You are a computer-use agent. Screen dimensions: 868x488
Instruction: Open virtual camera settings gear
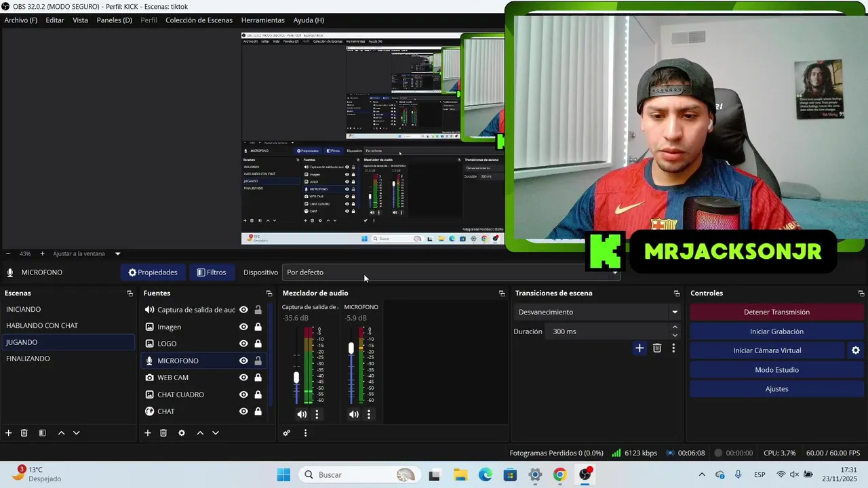(x=856, y=350)
